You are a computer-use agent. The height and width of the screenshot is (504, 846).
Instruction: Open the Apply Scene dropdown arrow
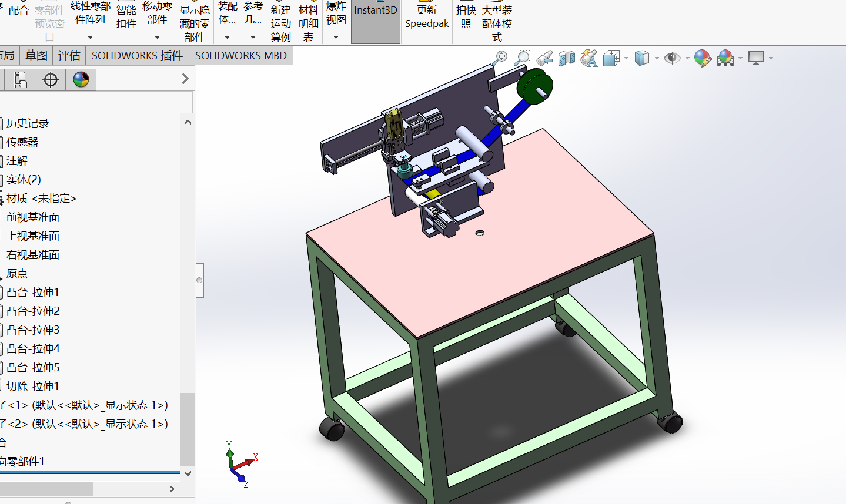[x=740, y=58]
